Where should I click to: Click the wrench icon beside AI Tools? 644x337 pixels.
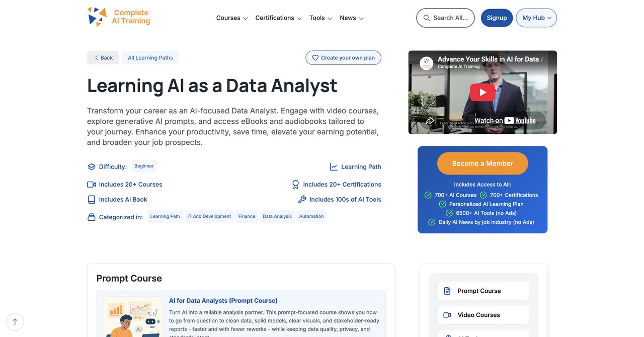tap(302, 200)
